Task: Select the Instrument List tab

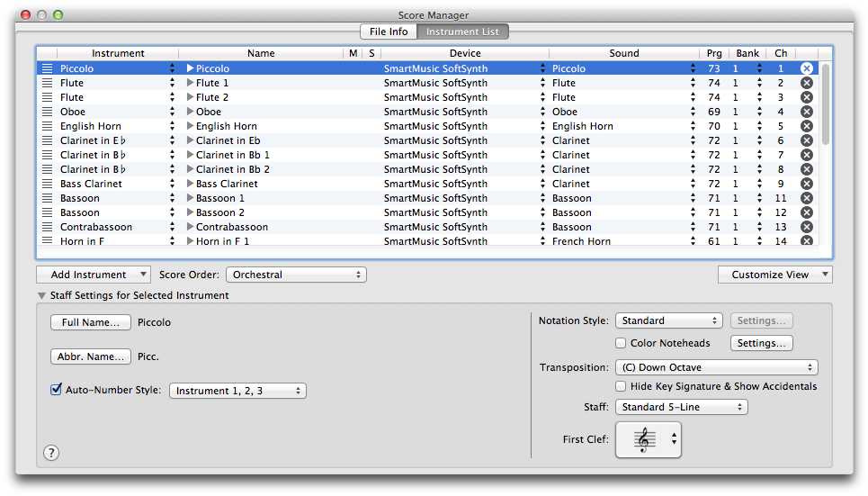Action: [462, 32]
